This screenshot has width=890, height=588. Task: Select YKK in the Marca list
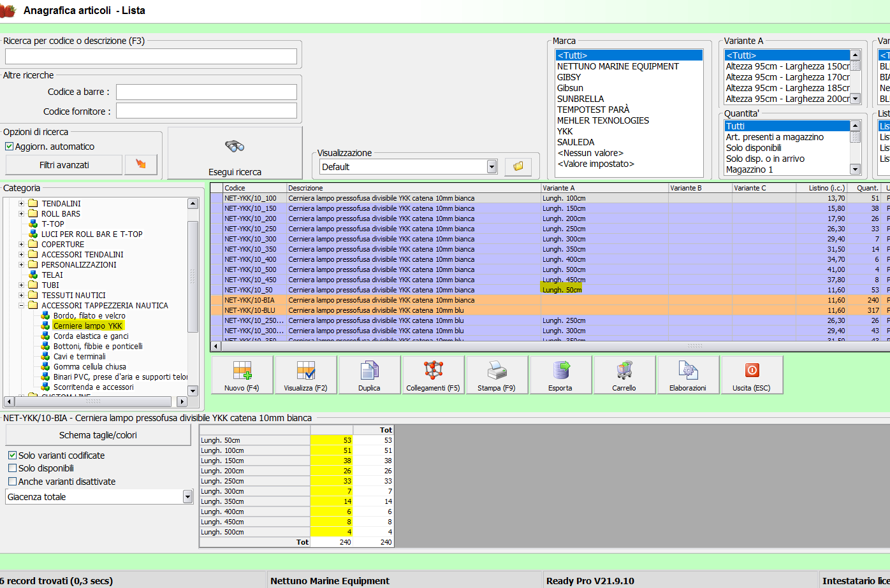click(565, 131)
